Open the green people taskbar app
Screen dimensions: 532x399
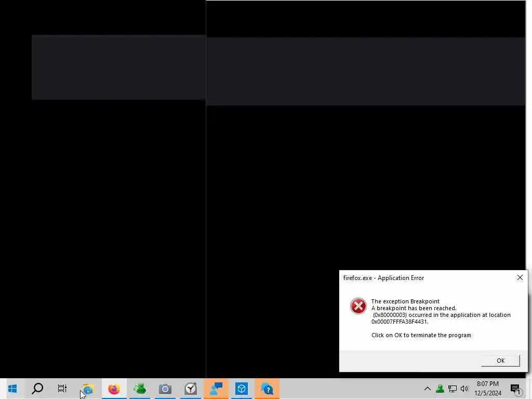pos(139,389)
